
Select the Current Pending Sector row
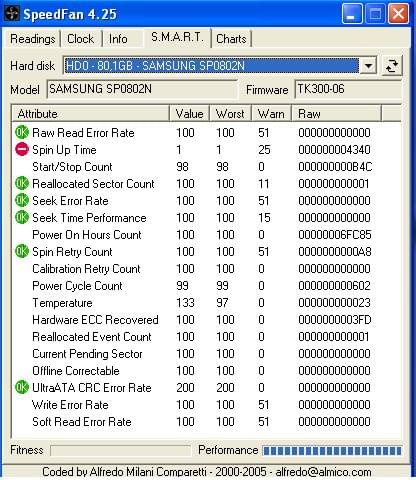click(x=206, y=354)
